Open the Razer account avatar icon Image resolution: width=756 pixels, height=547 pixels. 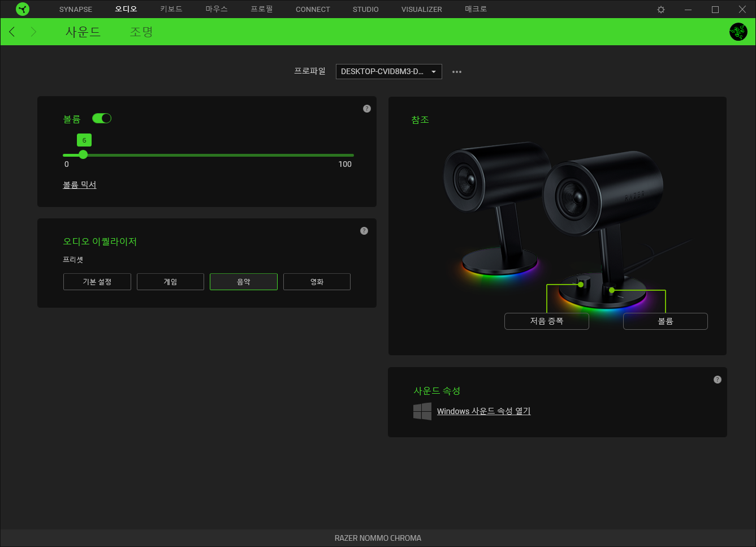tap(738, 32)
